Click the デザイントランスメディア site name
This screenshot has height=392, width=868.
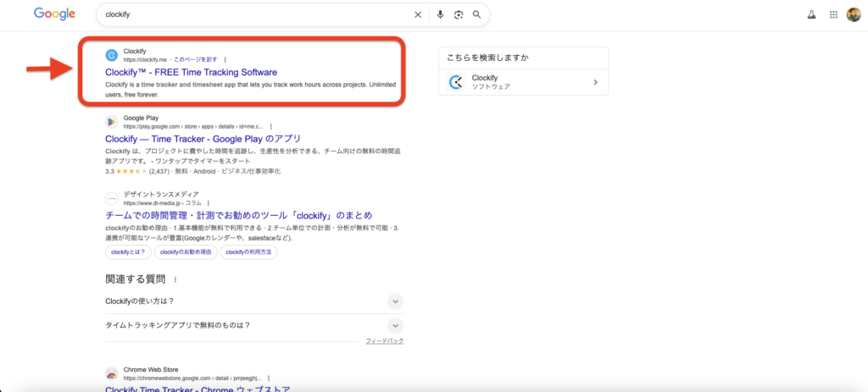pos(161,195)
